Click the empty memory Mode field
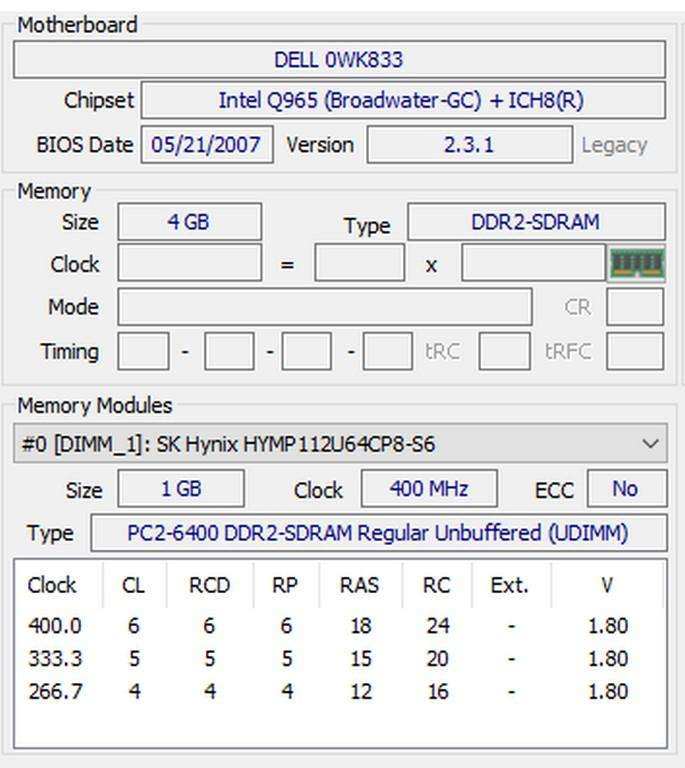 [x=324, y=307]
